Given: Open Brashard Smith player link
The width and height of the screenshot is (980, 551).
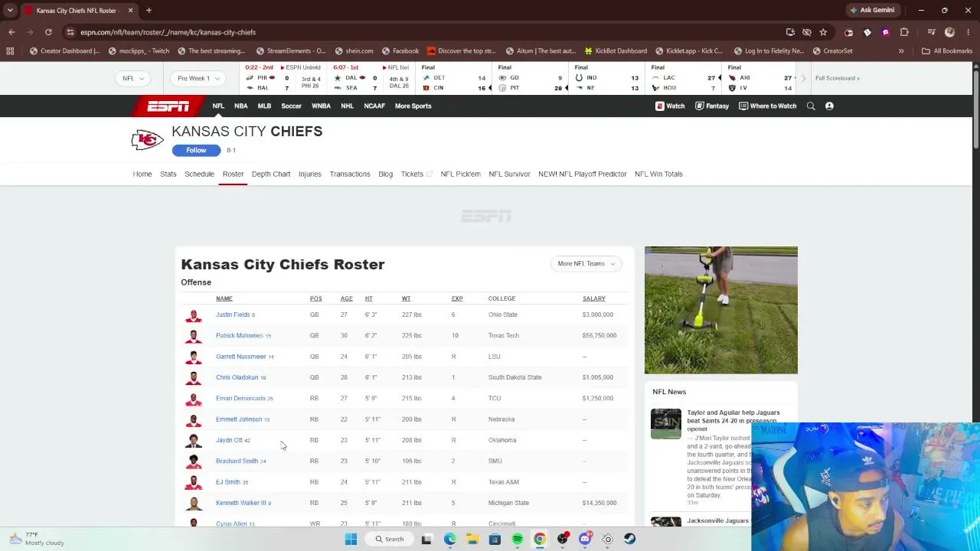Looking at the screenshot, I should (237, 461).
